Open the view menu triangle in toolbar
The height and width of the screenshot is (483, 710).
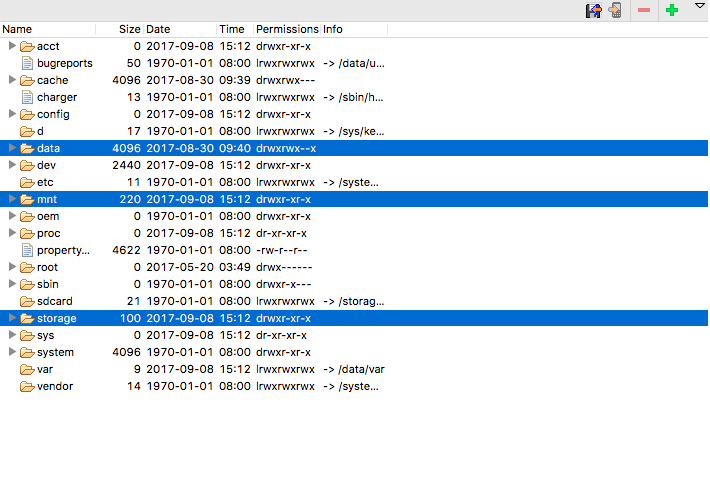pyautogui.click(x=699, y=7)
